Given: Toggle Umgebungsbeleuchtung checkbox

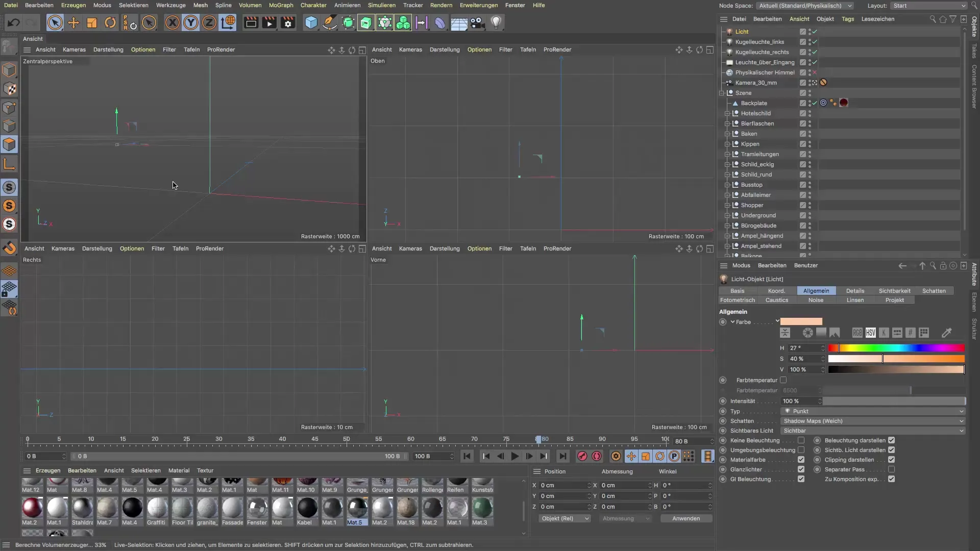Looking at the screenshot, I should [x=801, y=450].
